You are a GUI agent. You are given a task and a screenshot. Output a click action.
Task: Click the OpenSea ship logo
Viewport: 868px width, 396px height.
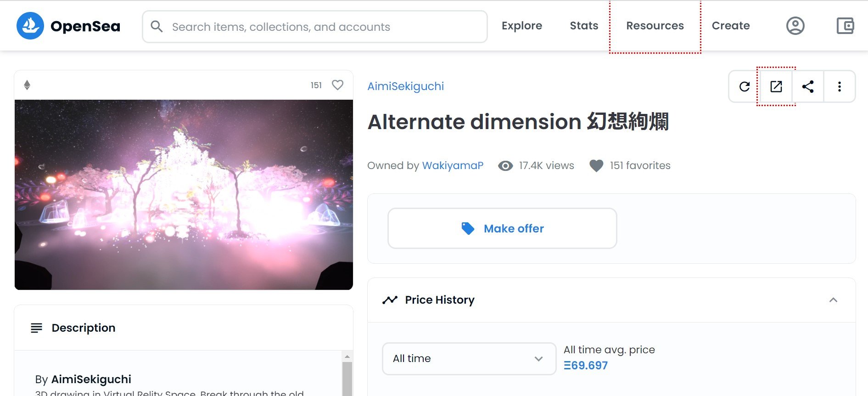[30, 26]
